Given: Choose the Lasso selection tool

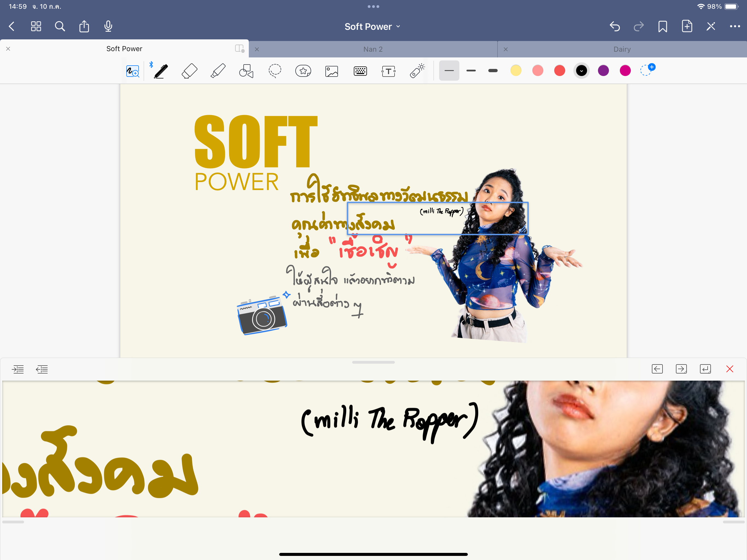Looking at the screenshot, I should click(275, 71).
